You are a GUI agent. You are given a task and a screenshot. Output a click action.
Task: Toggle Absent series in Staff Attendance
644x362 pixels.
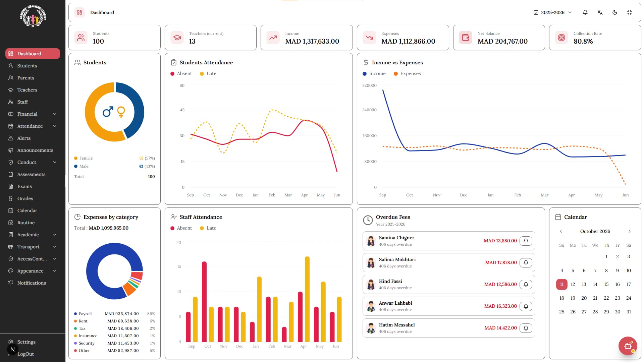pos(181,228)
